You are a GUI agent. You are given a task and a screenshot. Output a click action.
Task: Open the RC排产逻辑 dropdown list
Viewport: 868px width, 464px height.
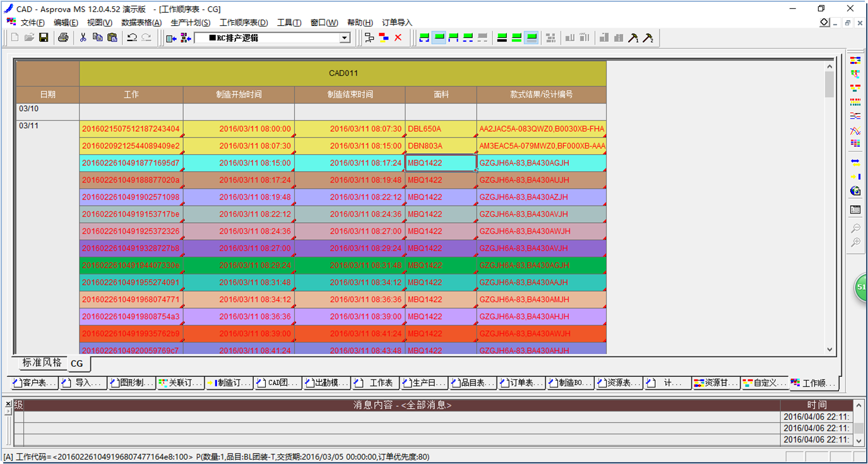click(x=344, y=38)
